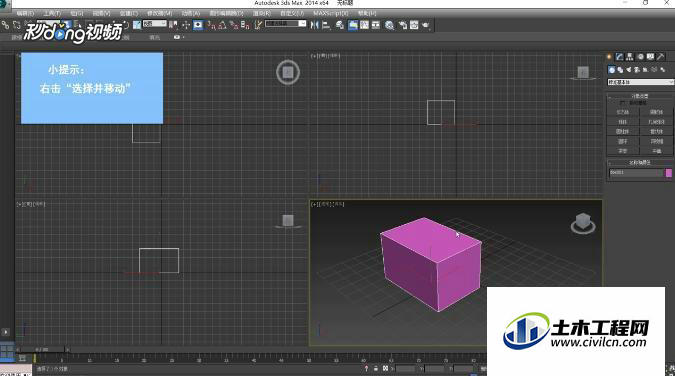The width and height of the screenshot is (675, 376).
Task: Click the Select and Link tool
Action: pos(6,25)
